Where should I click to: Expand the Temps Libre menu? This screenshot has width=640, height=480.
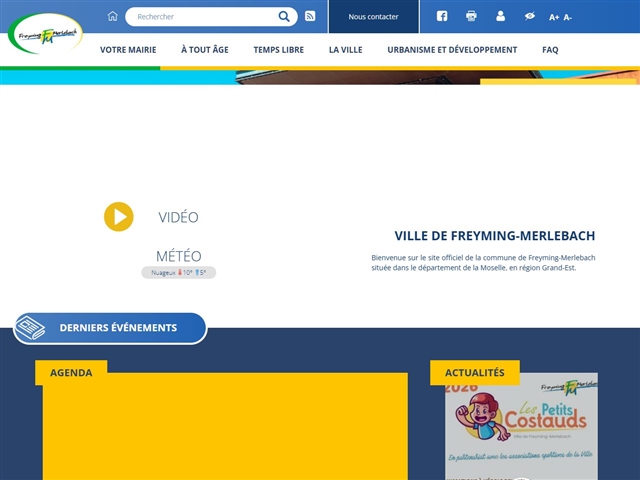(279, 49)
